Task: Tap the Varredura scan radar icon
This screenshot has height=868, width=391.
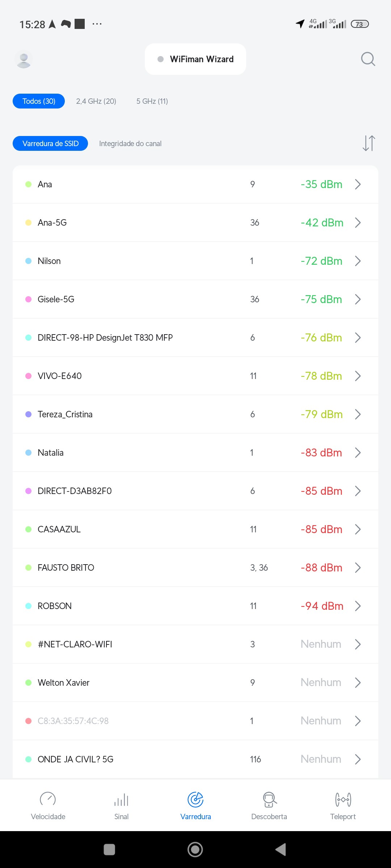Action: [195, 799]
